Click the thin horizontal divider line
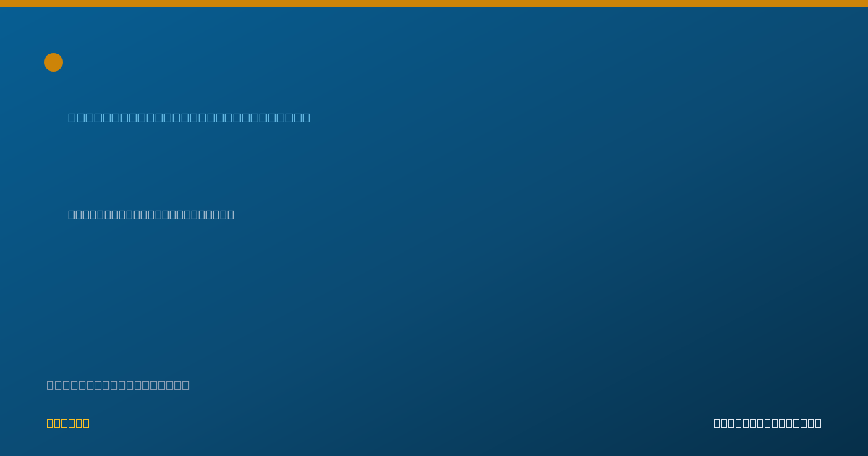 (x=434, y=345)
